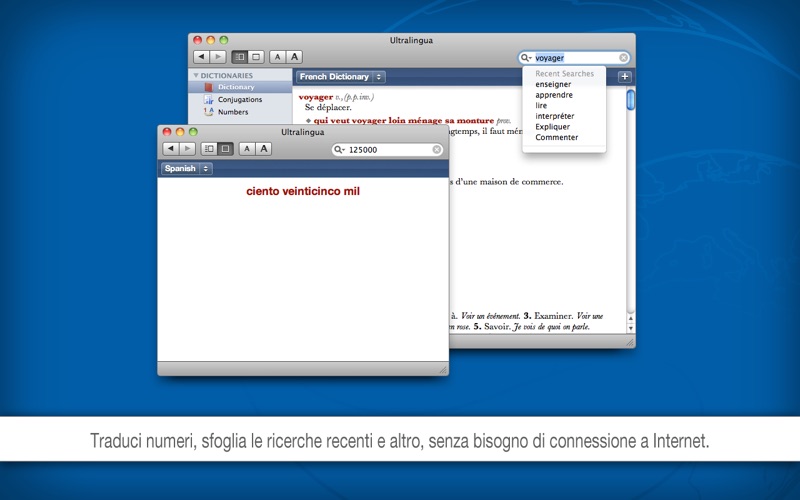The height and width of the screenshot is (500, 800).
Task: Select Dictionary in the sidebar
Action: click(x=240, y=87)
